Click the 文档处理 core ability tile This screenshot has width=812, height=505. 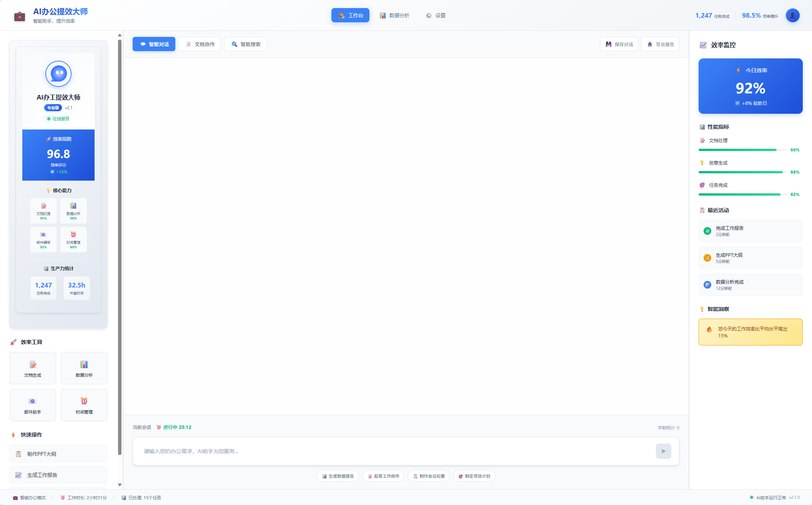43,211
